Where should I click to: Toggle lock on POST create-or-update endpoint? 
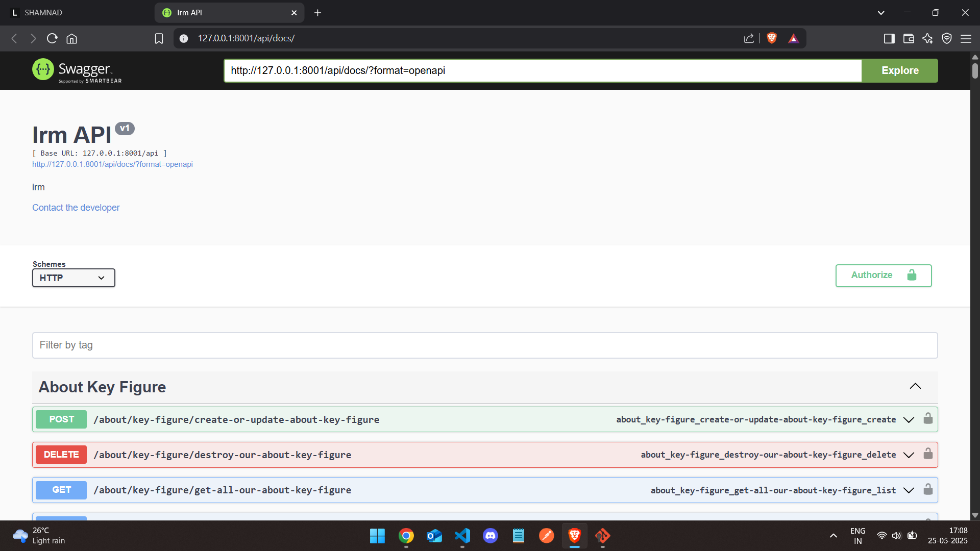(x=928, y=419)
